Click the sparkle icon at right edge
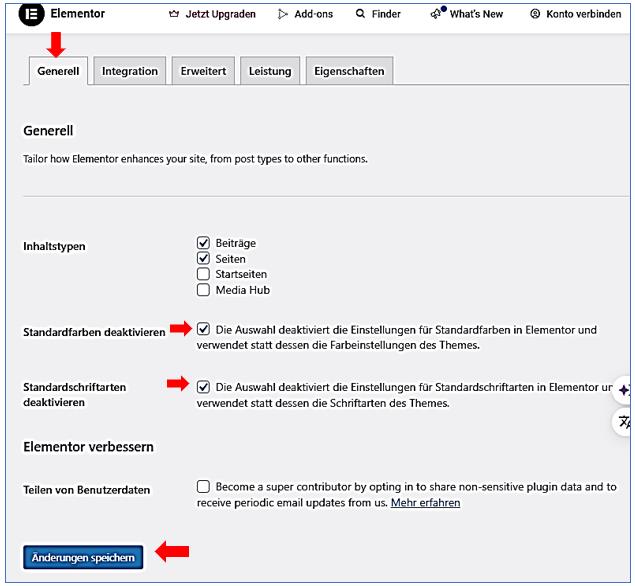 (x=624, y=390)
